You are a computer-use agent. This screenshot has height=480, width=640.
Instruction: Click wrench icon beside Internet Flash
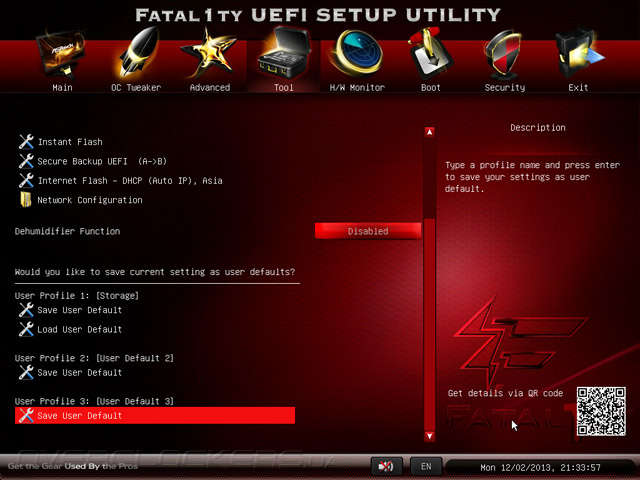point(26,180)
